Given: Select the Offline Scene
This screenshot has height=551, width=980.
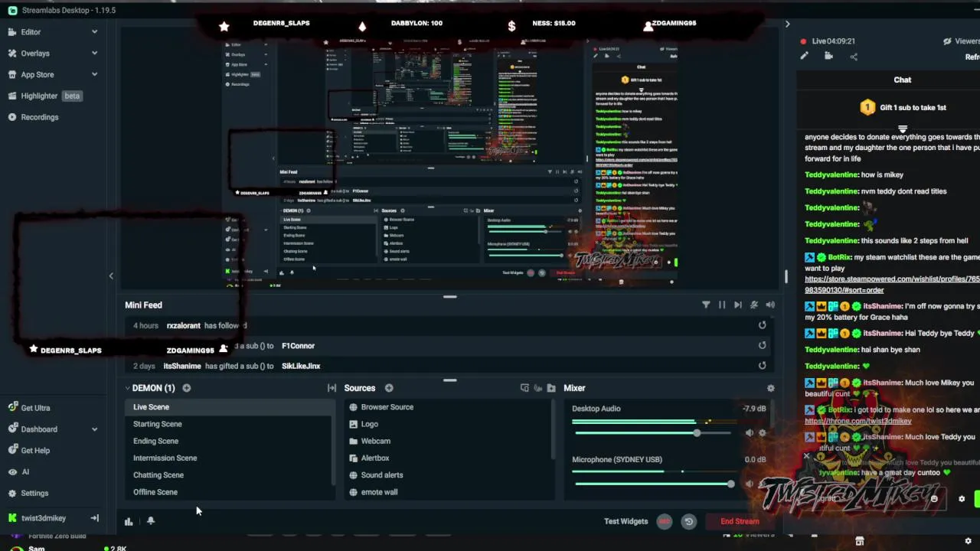Looking at the screenshot, I should [x=229, y=492].
